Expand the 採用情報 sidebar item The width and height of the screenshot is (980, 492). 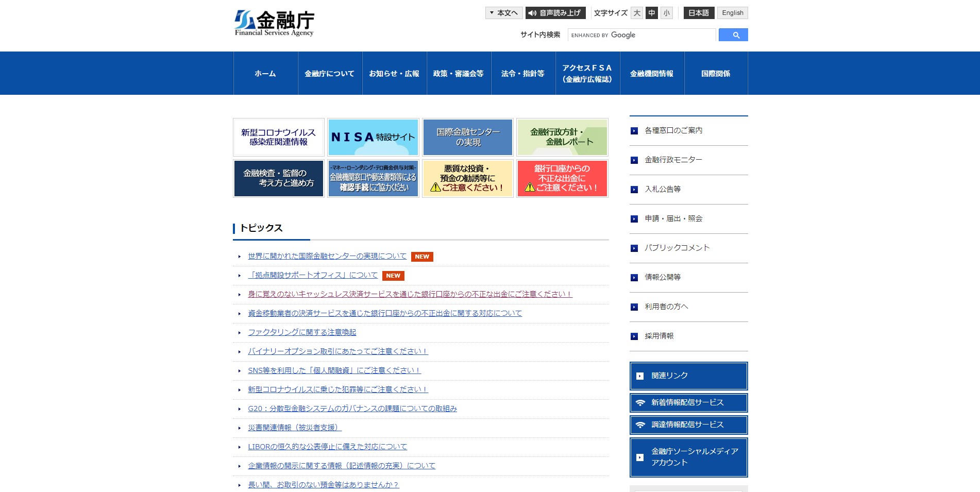point(659,336)
